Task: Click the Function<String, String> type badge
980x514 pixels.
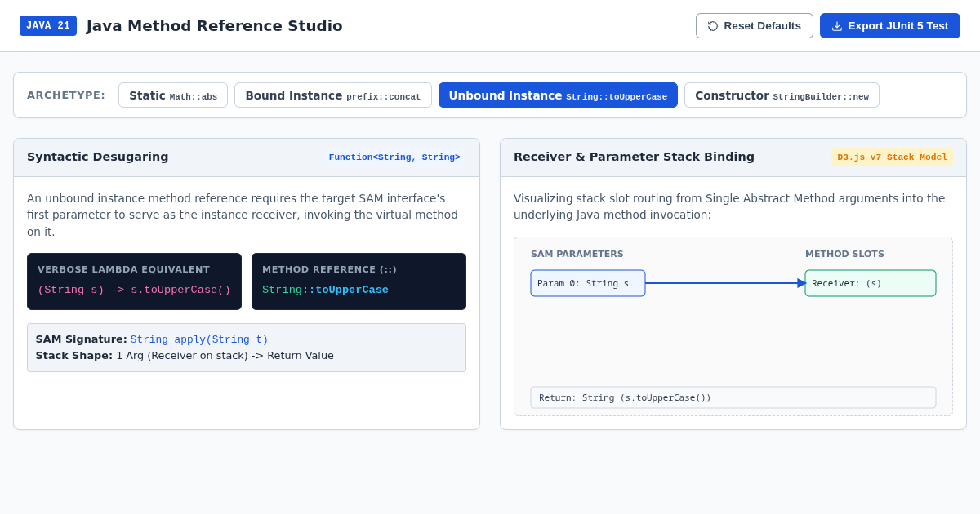Action: coord(394,157)
